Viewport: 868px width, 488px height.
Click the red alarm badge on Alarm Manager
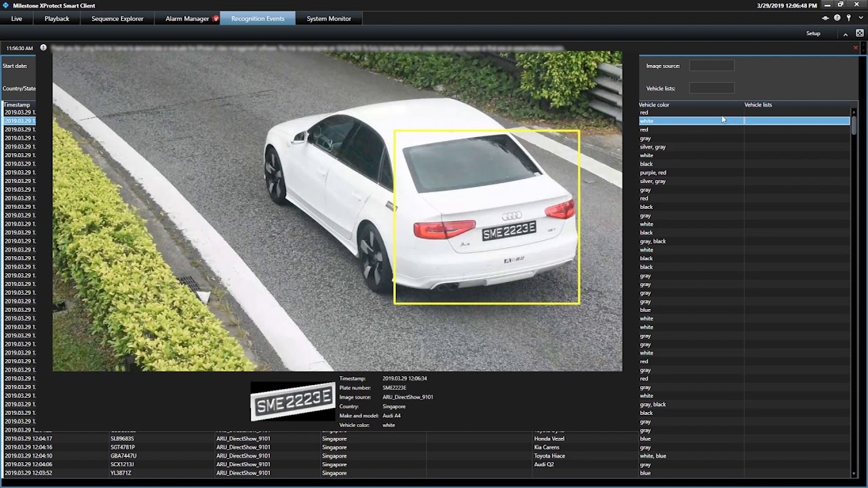point(216,19)
